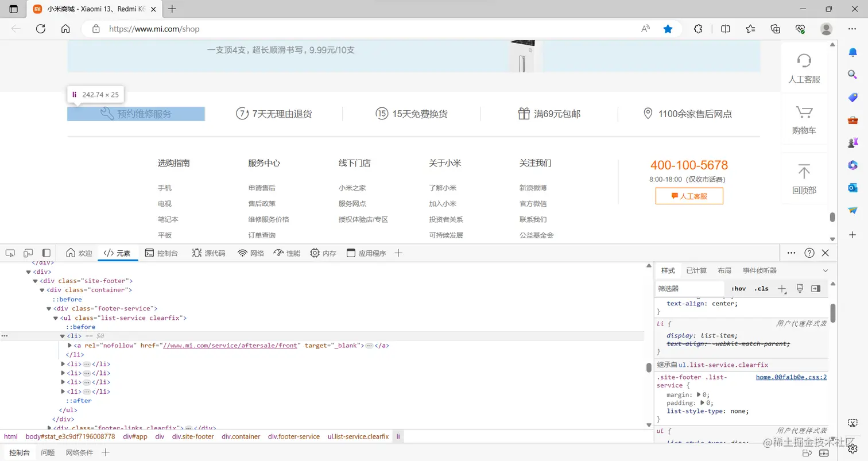Screen dimensions: 868x461
Task: Open the sidebar tools briefcase icon
Action: [x=852, y=120]
